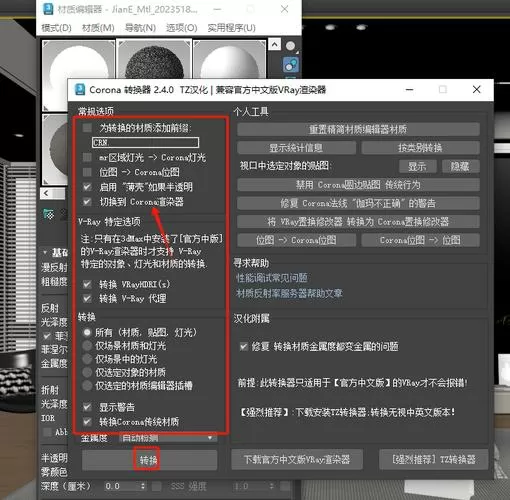The image size is (510, 500).
Task: Click the sample type sphere icon in Material Editor
Action: pos(291,46)
